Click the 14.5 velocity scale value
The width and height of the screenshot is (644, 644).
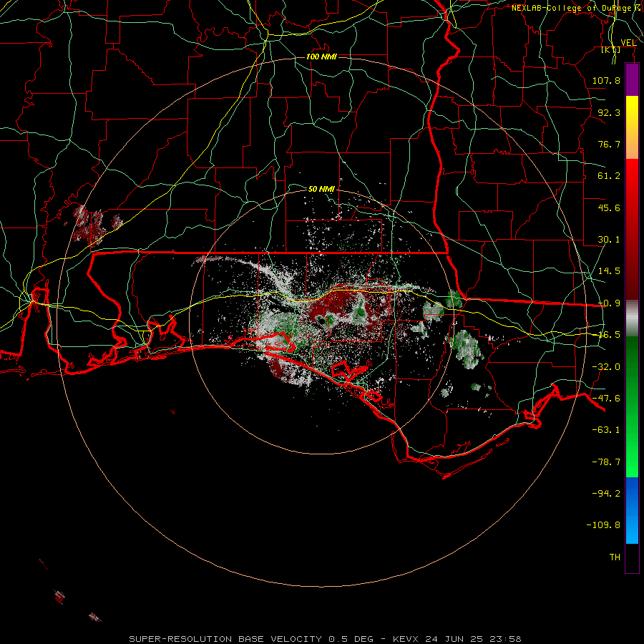pyautogui.click(x=609, y=271)
